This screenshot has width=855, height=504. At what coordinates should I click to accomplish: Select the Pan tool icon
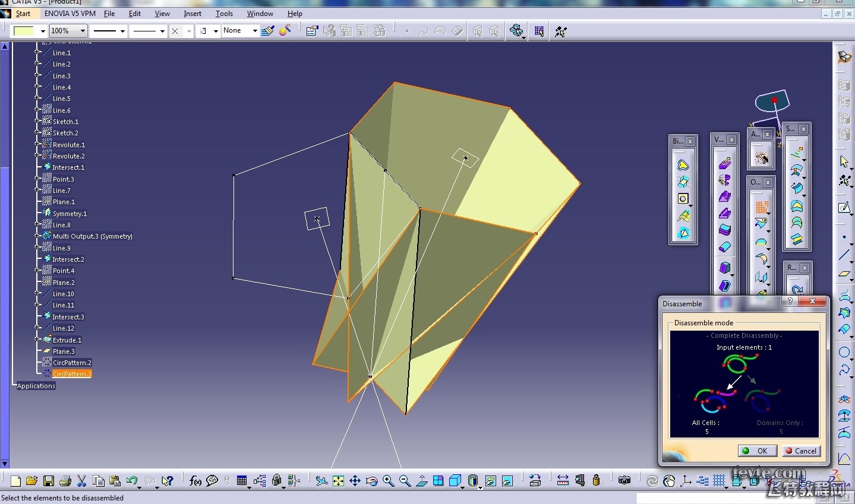pyautogui.click(x=355, y=481)
